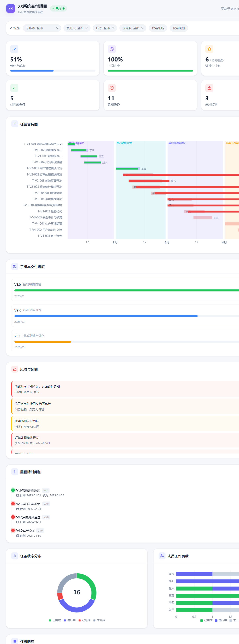Click the trending-up icon on completion card

[x=14, y=49]
